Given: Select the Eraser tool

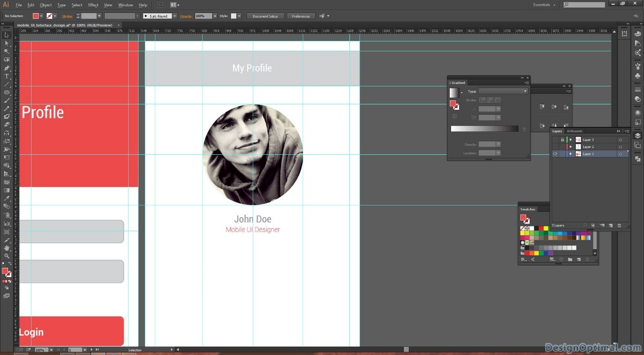Looking at the screenshot, I should tap(7, 125).
